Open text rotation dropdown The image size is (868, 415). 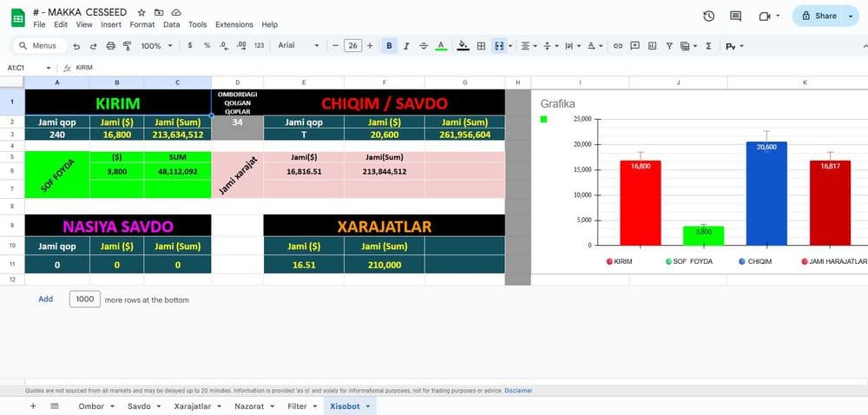[595, 46]
